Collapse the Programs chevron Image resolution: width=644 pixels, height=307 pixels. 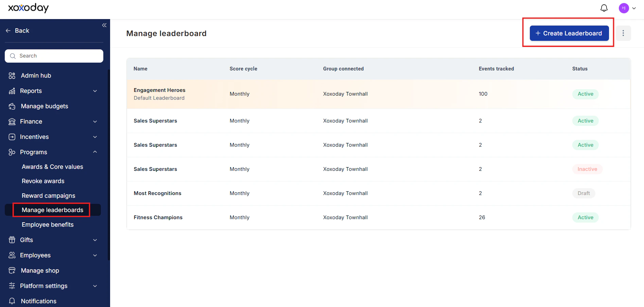pos(95,152)
